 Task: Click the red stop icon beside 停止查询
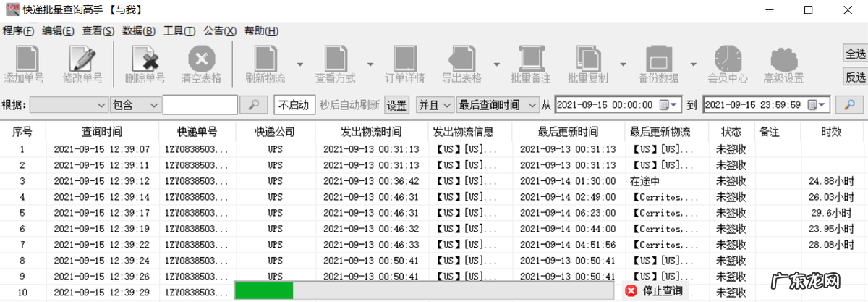click(631, 291)
